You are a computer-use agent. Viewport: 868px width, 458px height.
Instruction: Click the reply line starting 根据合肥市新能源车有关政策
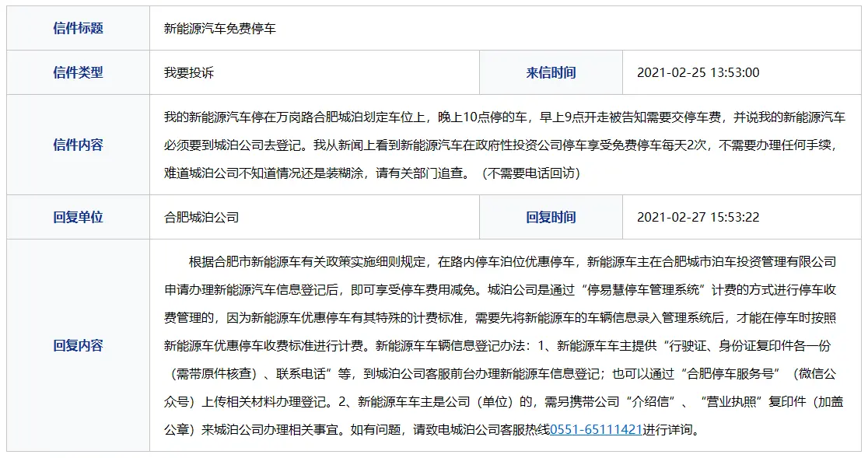tap(513, 261)
